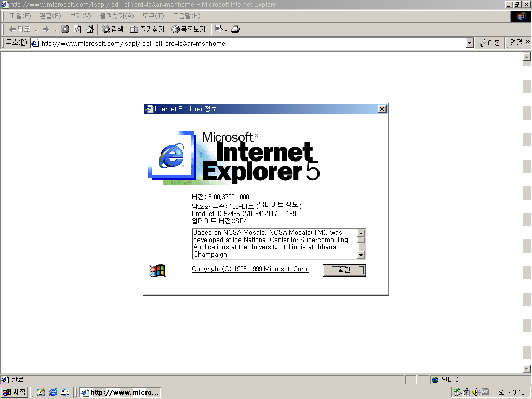Click the 확인 button in dialog
The height and width of the screenshot is (399, 532).
pos(344,270)
